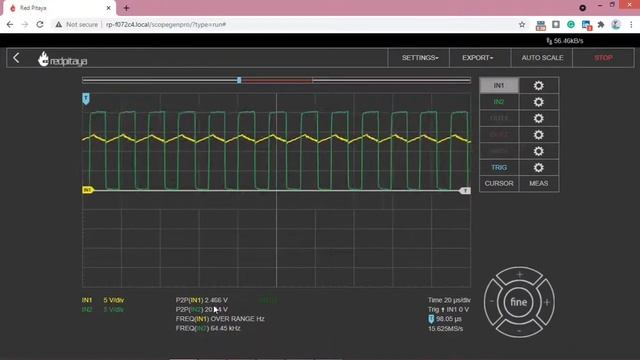This screenshot has height=360, width=640.
Task: Close the Red Pitaya browser tab
Action: click(x=109, y=8)
